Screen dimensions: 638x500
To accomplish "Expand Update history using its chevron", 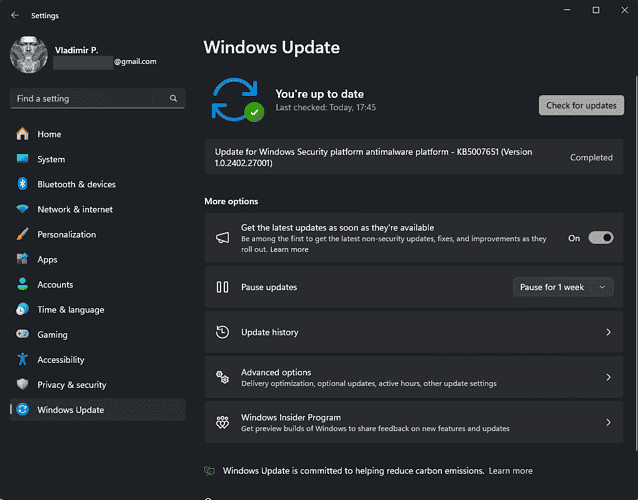I will click(608, 332).
